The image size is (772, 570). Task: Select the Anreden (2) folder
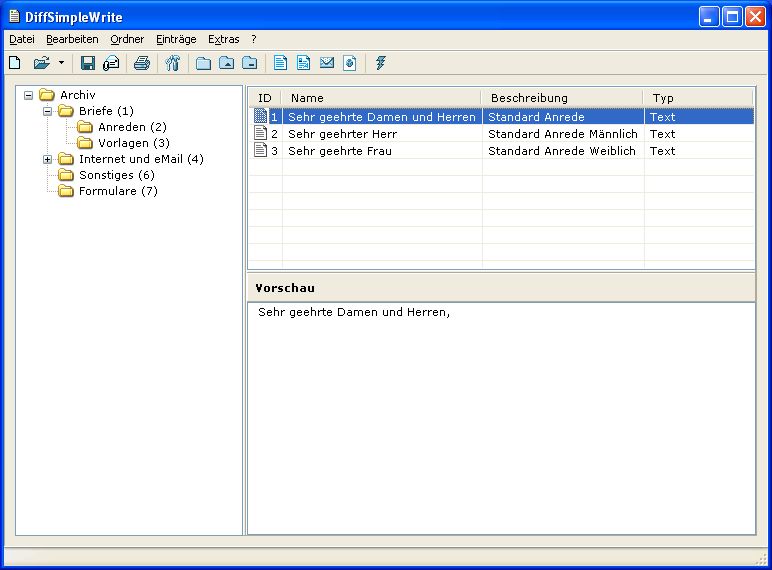(132, 127)
